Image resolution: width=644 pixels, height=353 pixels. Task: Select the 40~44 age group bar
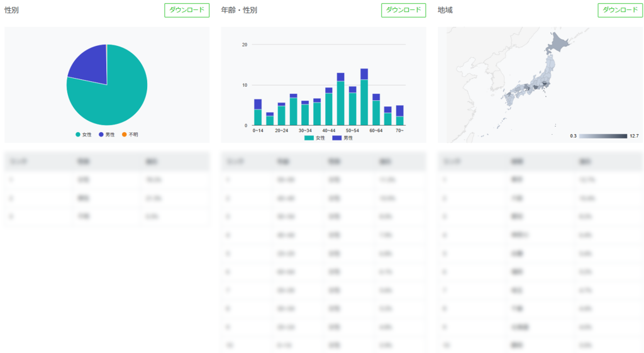tap(329, 108)
